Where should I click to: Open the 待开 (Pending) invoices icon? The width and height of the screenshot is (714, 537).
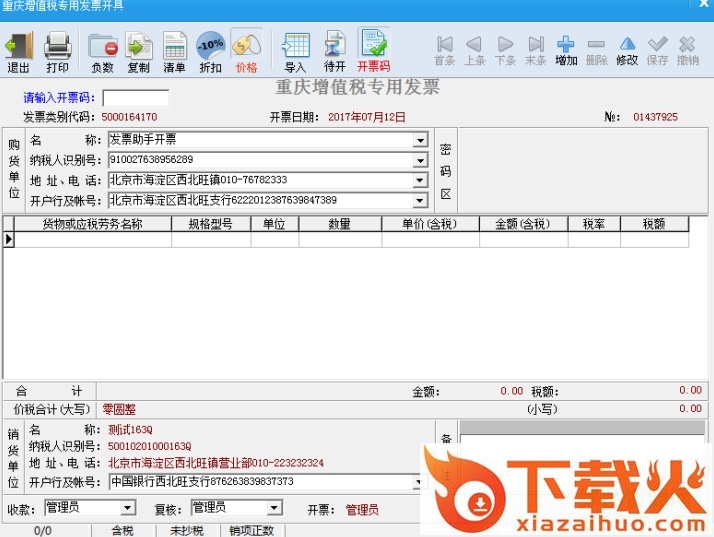click(x=334, y=51)
